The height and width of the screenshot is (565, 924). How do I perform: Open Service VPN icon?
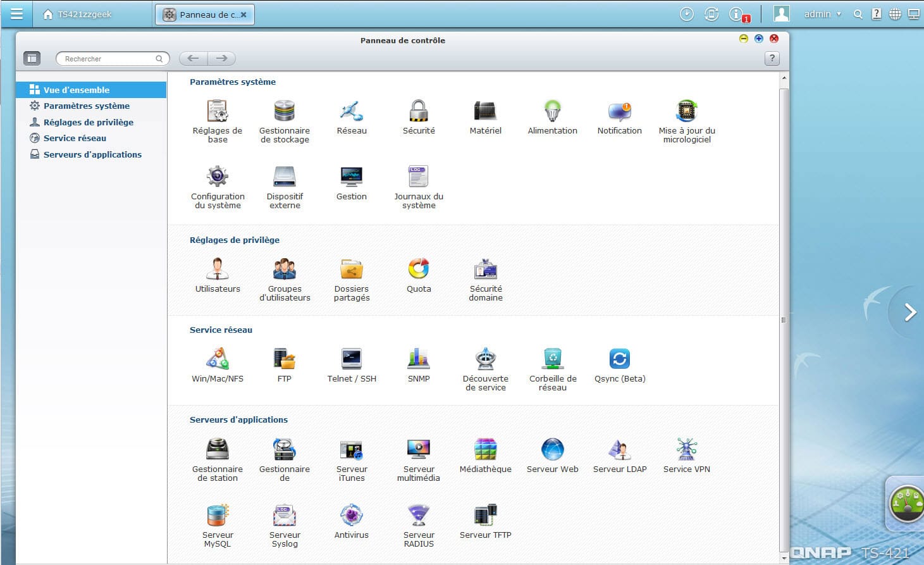[687, 449]
